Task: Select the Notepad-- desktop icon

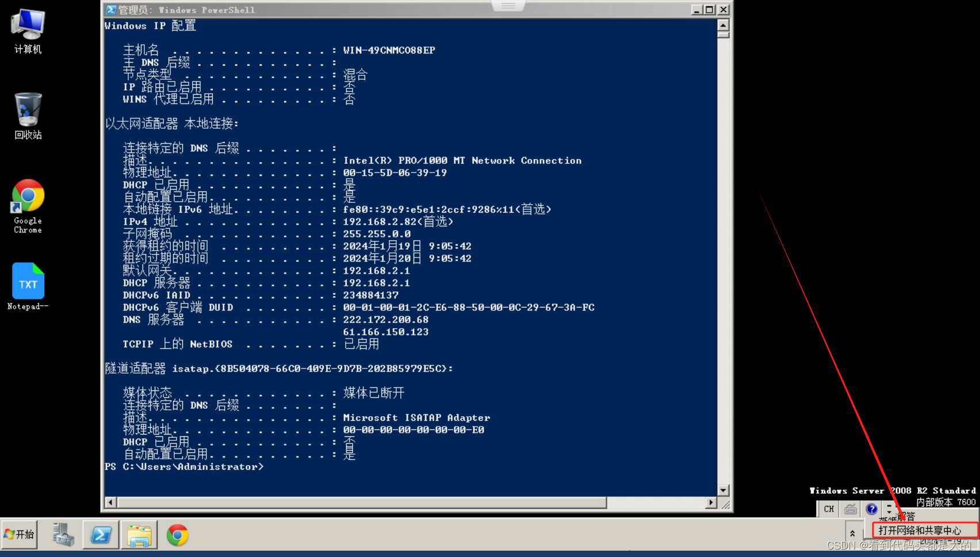Action: (x=28, y=286)
